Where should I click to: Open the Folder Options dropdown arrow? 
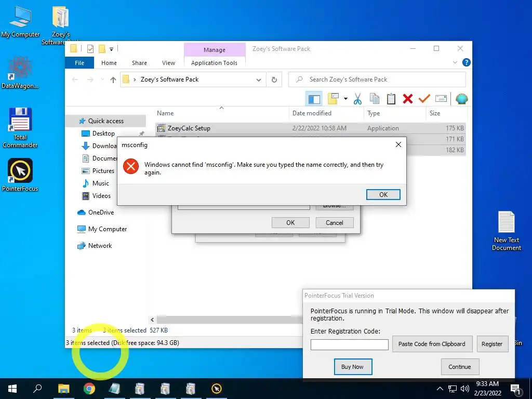pyautogui.click(x=345, y=99)
